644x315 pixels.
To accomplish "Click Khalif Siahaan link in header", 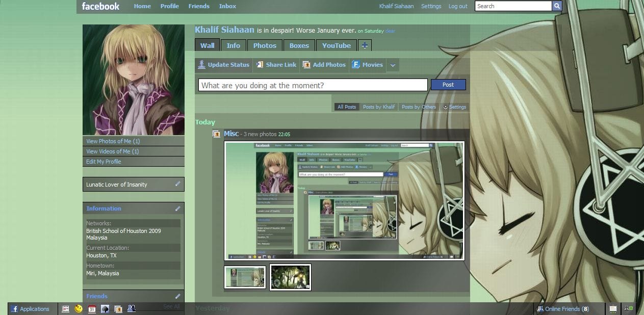I will [397, 6].
